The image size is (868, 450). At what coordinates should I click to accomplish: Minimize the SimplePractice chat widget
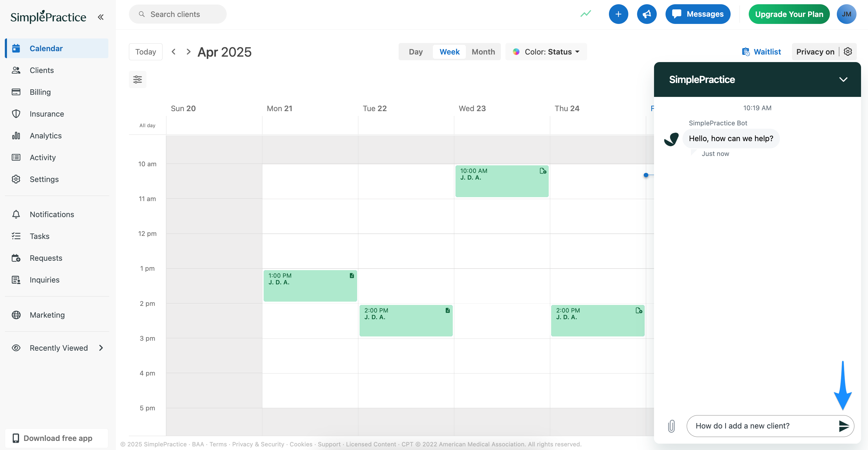[x=843, y=80]
